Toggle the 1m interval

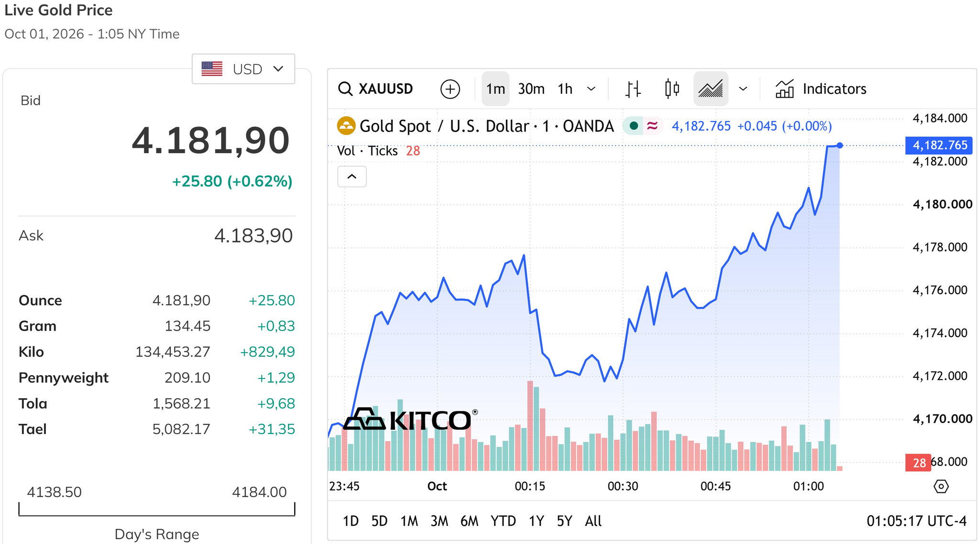coord(495,89)
